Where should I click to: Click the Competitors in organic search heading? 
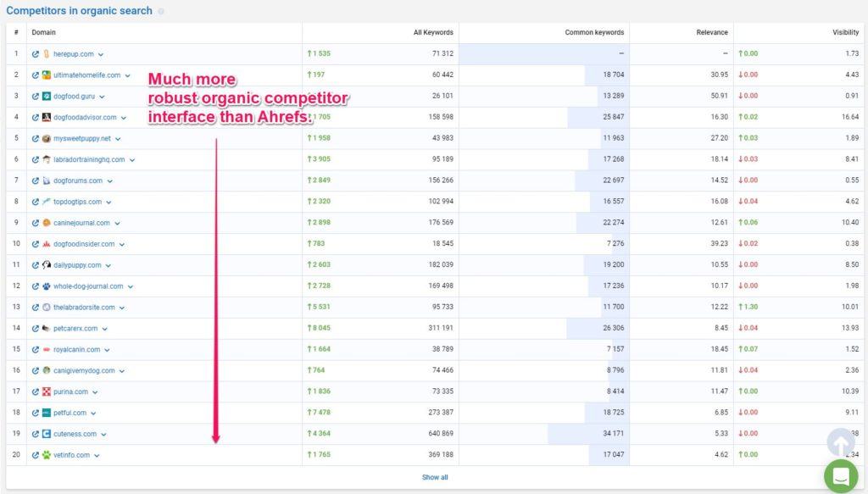click(x=79, y=11)
